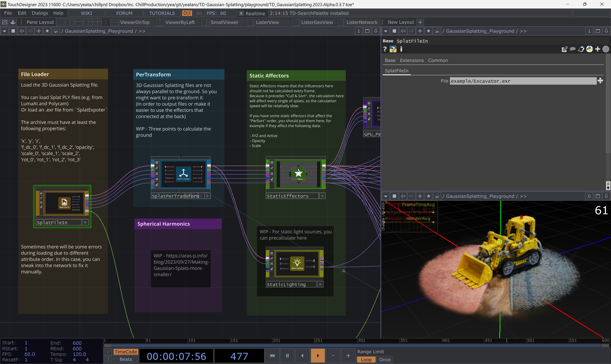This screenshot has height=364, width=611.
Task: Click home icon in viewer pane bar
Action: tap(437, 196)
